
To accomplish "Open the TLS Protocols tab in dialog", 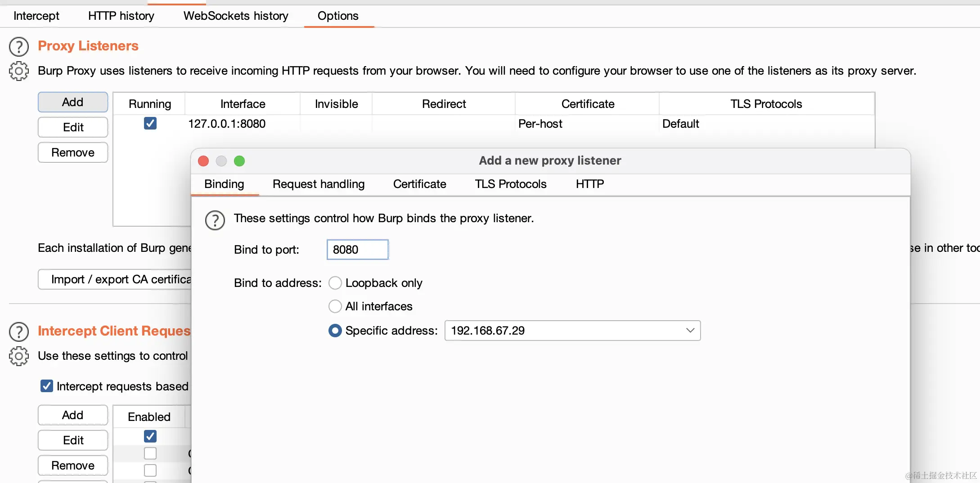I will point(511,184).
